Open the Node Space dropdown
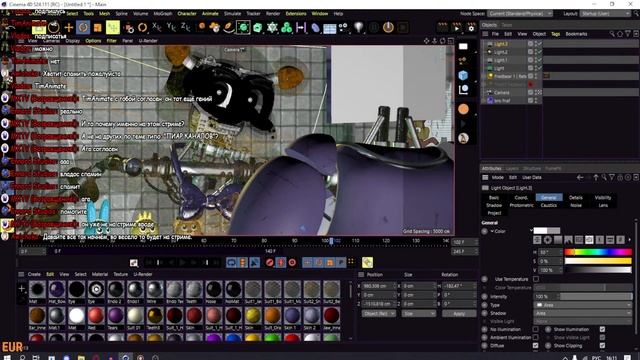 (x=520, y=13)
